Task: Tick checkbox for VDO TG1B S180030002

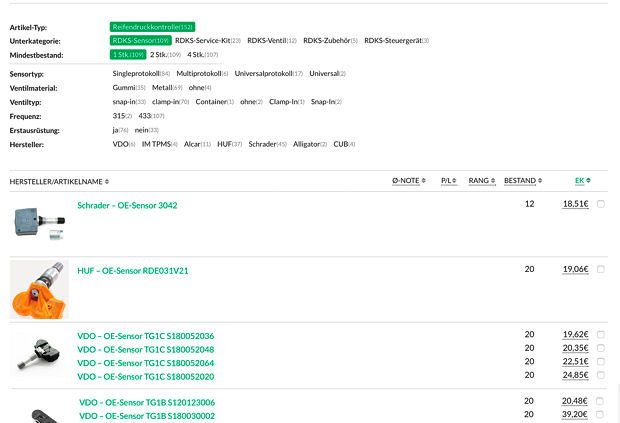Action: click(x=600, y=414)
